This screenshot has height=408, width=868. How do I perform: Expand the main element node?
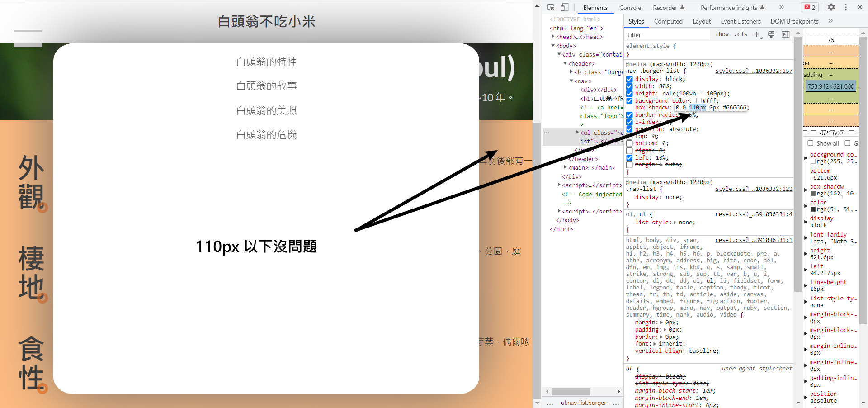(x=565, y=167)
